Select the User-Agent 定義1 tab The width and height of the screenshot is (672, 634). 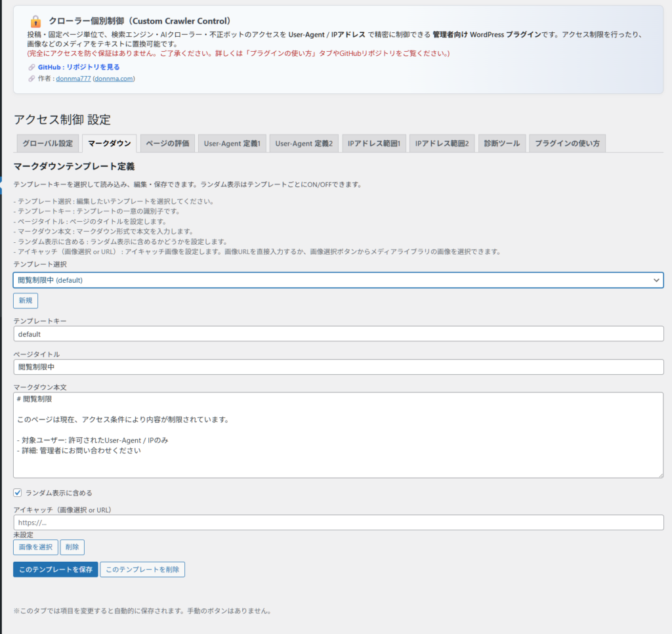point(232,143)
